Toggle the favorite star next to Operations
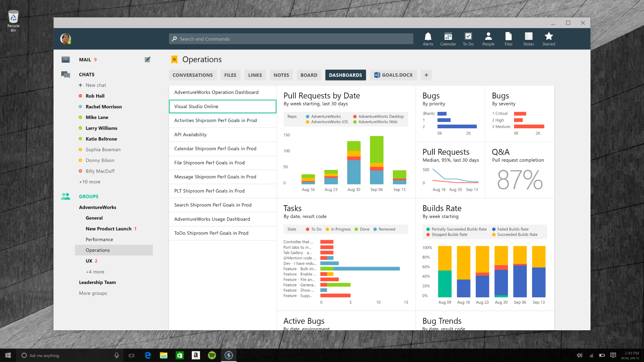644x362 pixels. point(174,60)
